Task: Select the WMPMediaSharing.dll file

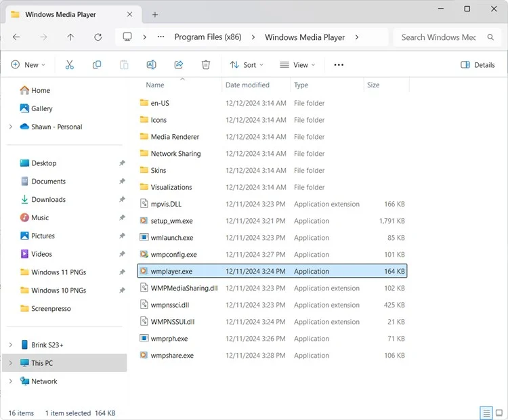Action: click(184, 288)
